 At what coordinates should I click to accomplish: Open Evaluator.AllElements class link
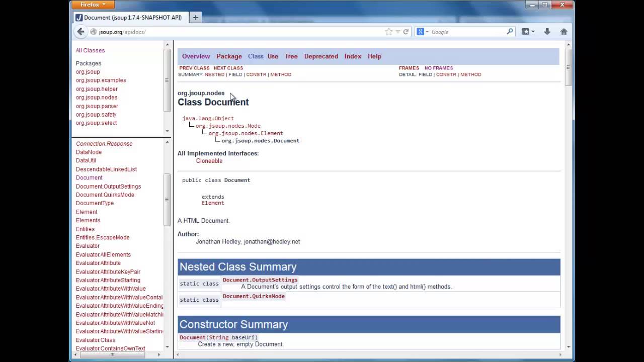pyautogui.click(x=103, y=254)
